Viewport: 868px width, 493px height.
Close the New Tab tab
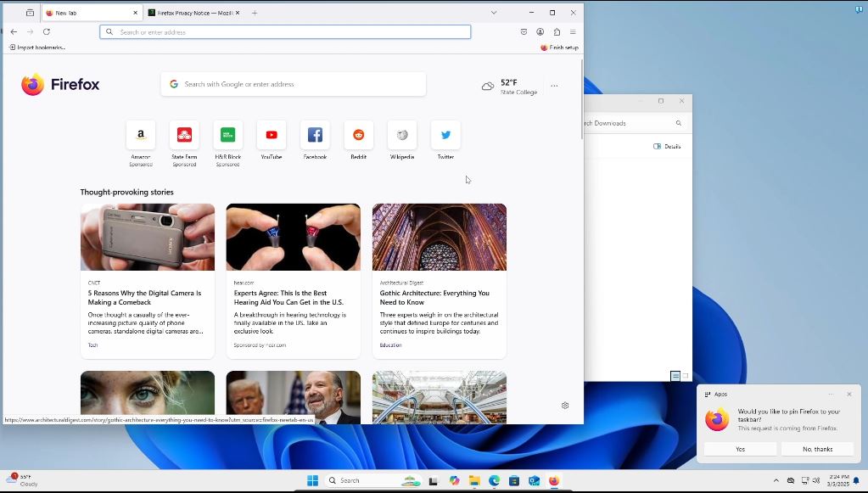coord(135,13)
